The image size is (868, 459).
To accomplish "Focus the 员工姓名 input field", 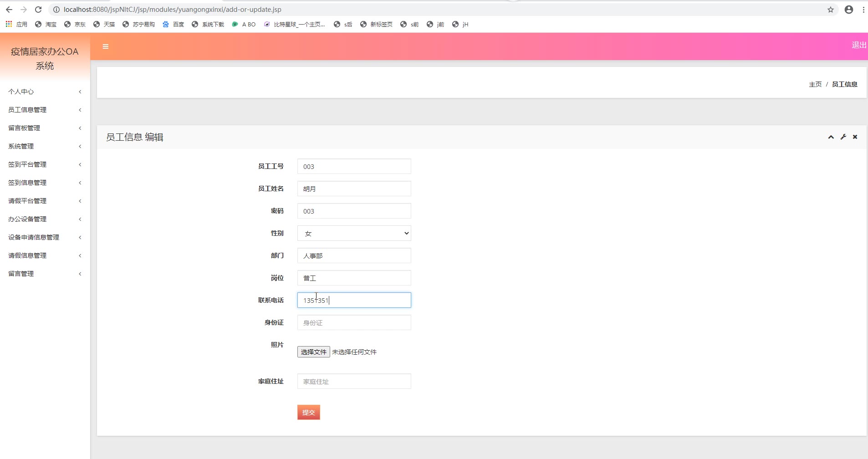I will [354, 189].
